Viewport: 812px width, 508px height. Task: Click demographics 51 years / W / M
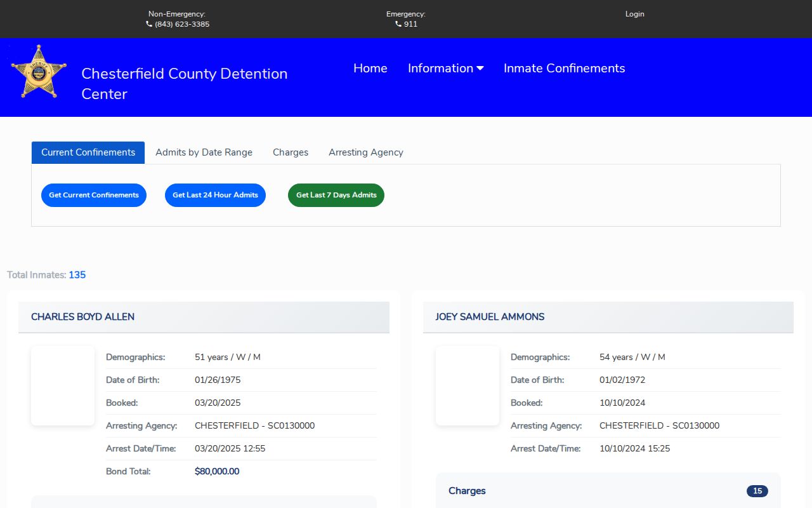[228, 357]
